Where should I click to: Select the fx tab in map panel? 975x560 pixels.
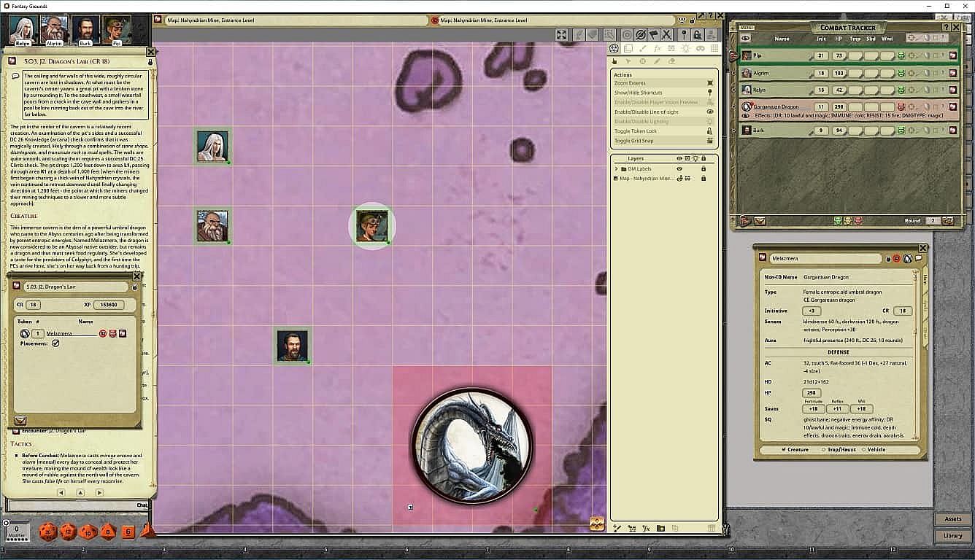pos(657,49)
